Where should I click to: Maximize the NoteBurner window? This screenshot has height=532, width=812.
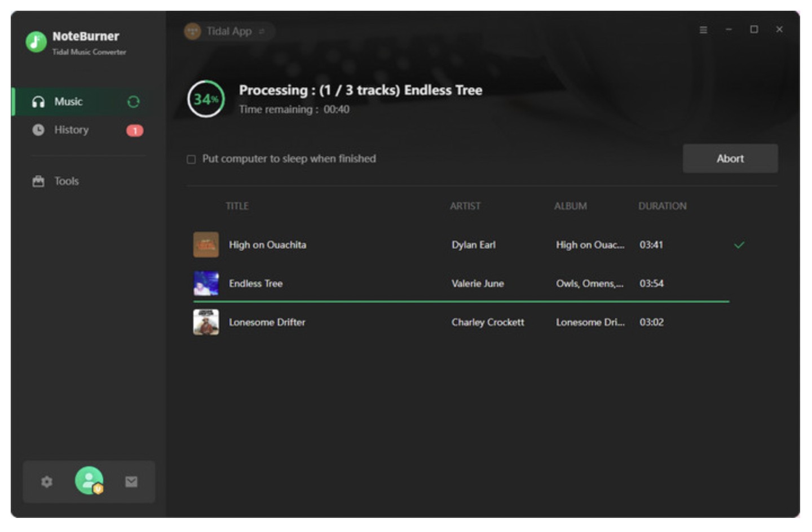pyautogui.click(x=754, y=29)
